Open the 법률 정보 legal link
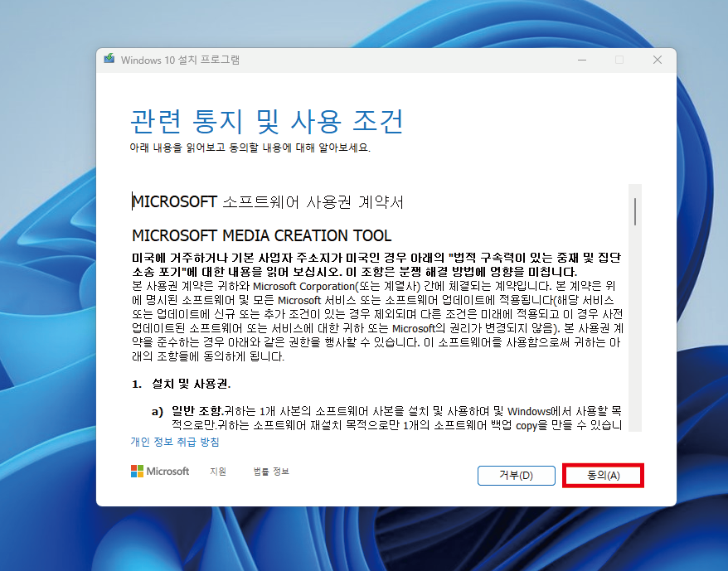Viewport: 728px width, 571px height. pos(271,472)
